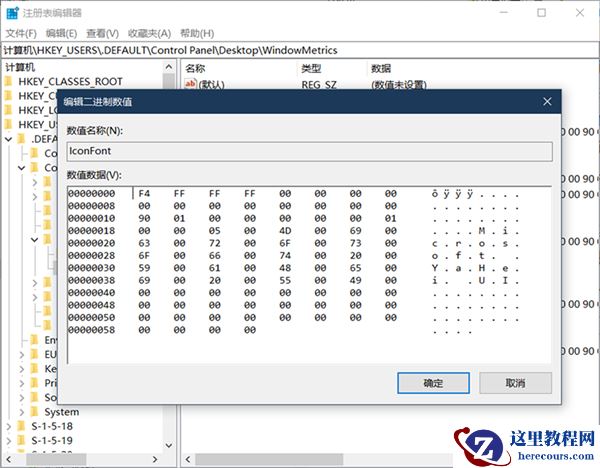Image resolution: width=600 pixels, height=468 pixels.
Task: Select the S-1-5-18 key
Action: point(52,426)
